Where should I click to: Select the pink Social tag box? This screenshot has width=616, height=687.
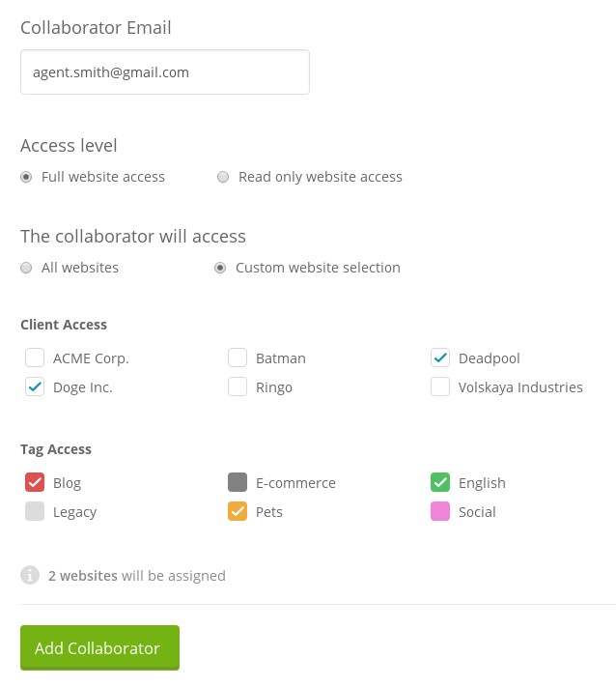[x=440, y=512]
